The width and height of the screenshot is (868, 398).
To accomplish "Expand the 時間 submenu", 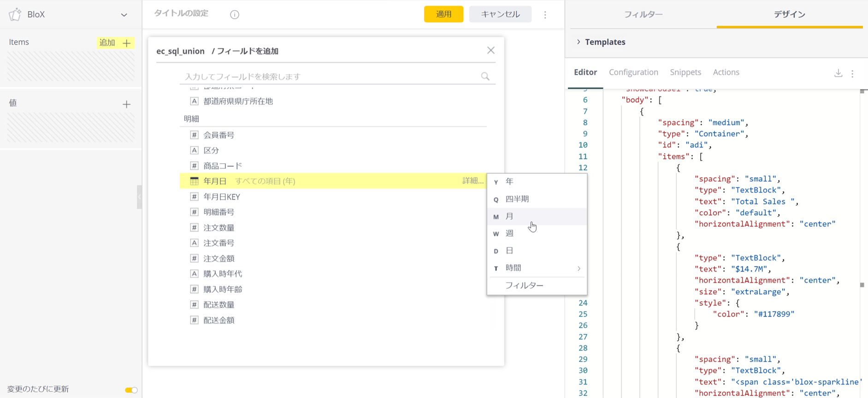I will click(579, 268).
